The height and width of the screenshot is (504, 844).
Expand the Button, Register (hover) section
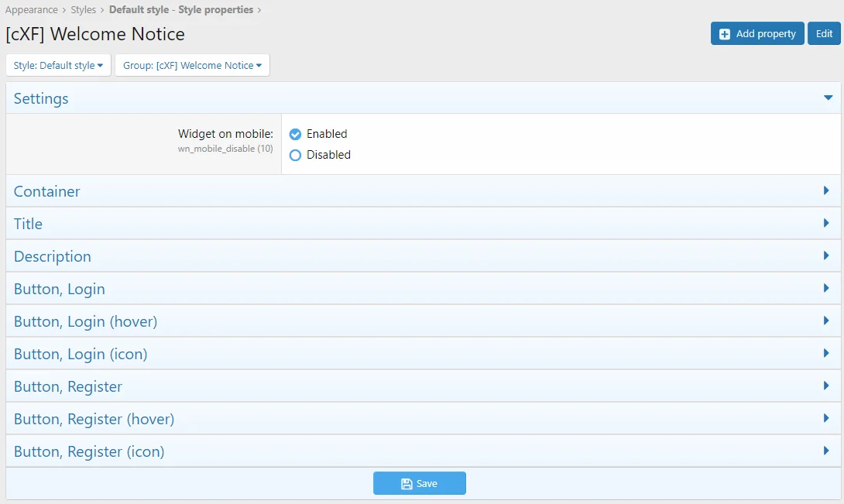point(94,419)
